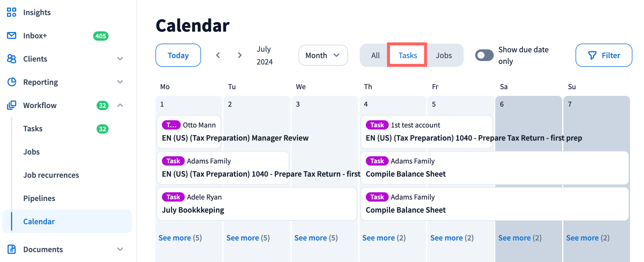This screenshot has width=644, height=262.
Task: Go to next month arrow
Action: (240, 55)
